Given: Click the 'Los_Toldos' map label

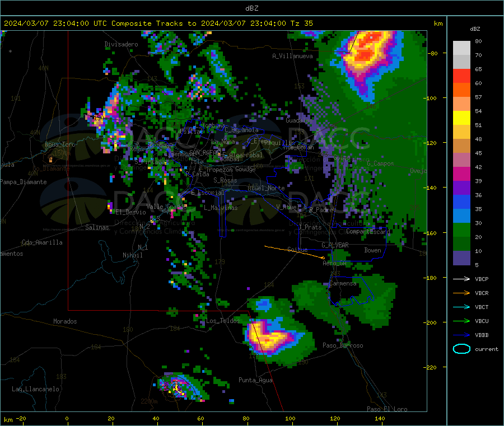Looking at the screenshot, I should pyautogui.click(x=223, y=321).
